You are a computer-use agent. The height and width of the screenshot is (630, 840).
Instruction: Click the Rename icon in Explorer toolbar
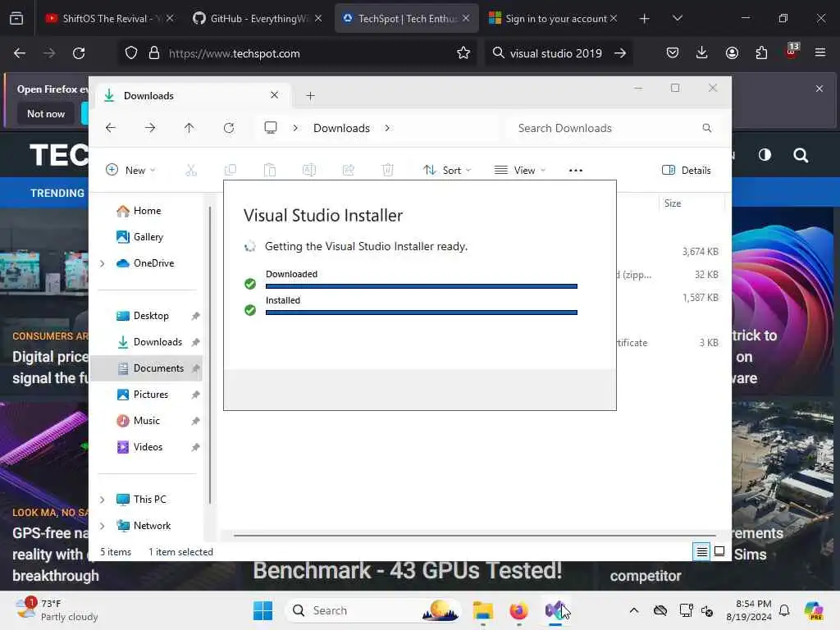[309, 171]
